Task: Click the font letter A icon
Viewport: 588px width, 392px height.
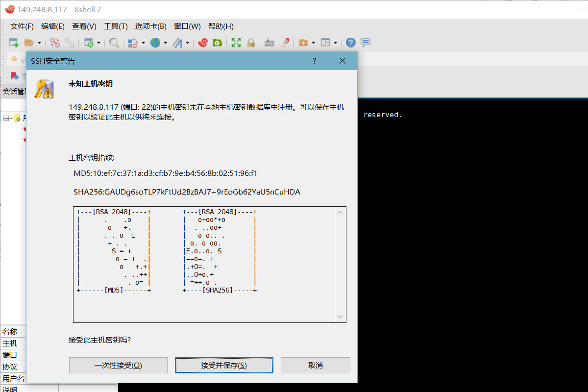Action: point(177,43)
